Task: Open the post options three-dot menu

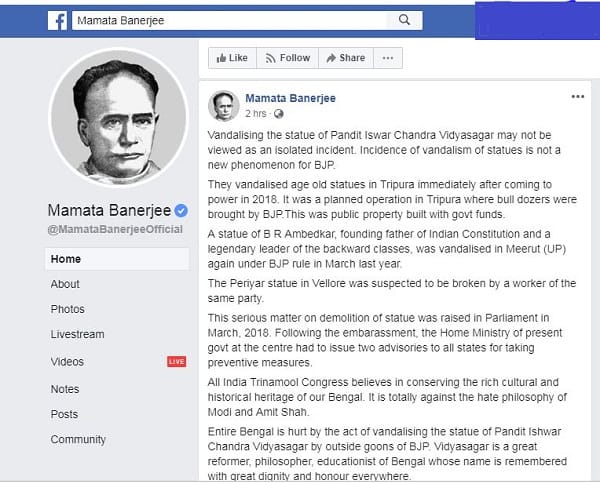Action: 577,96
